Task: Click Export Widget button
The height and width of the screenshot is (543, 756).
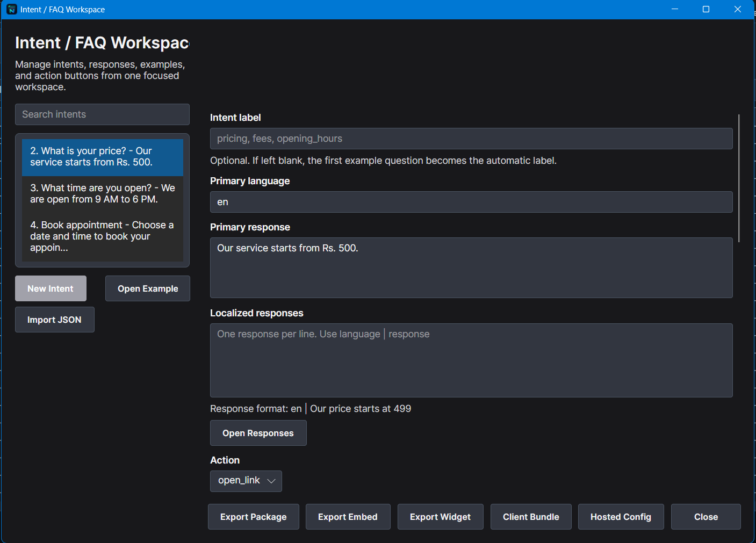Action: tap(441, 517)
